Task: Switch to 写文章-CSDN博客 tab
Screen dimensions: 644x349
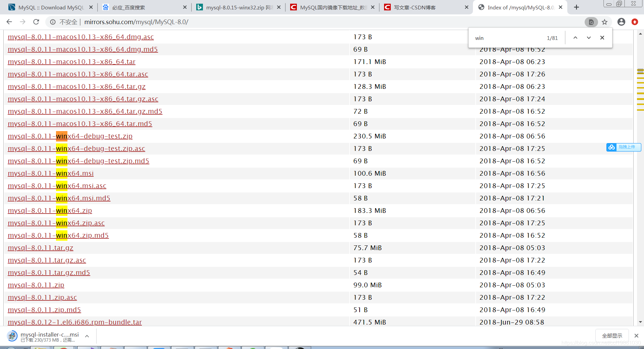Action: [426, 7]
